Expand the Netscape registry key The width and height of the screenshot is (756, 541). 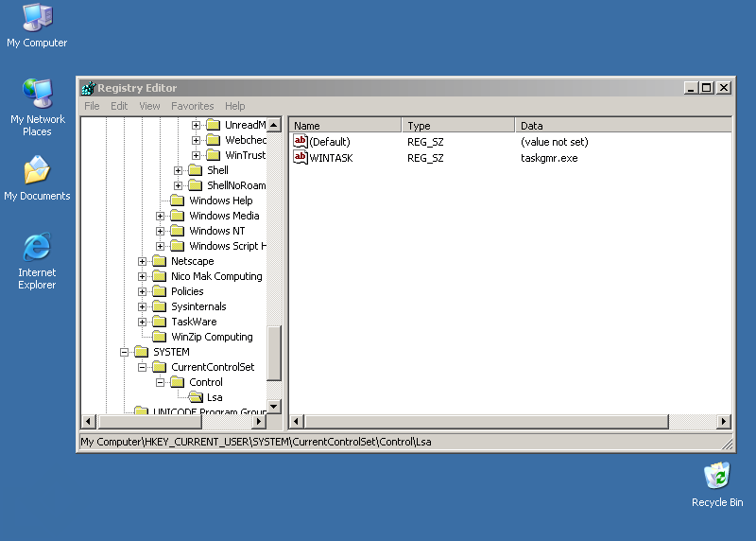tap(143, 261)
